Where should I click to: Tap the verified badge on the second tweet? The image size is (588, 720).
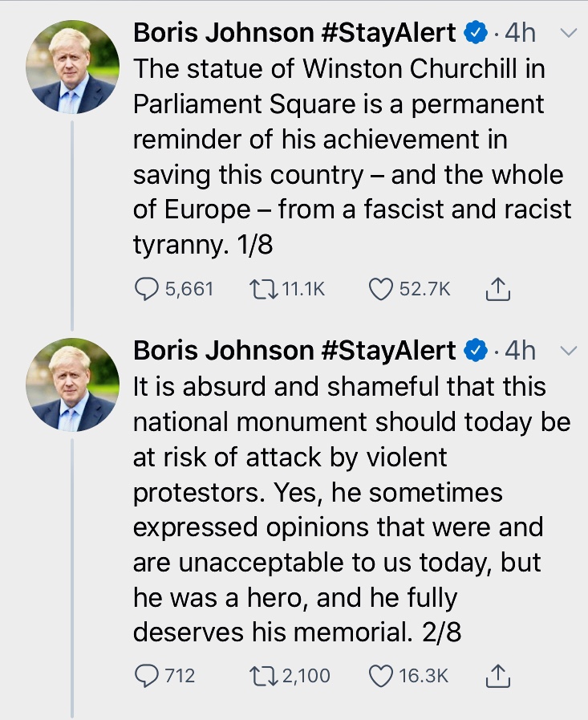475,351
